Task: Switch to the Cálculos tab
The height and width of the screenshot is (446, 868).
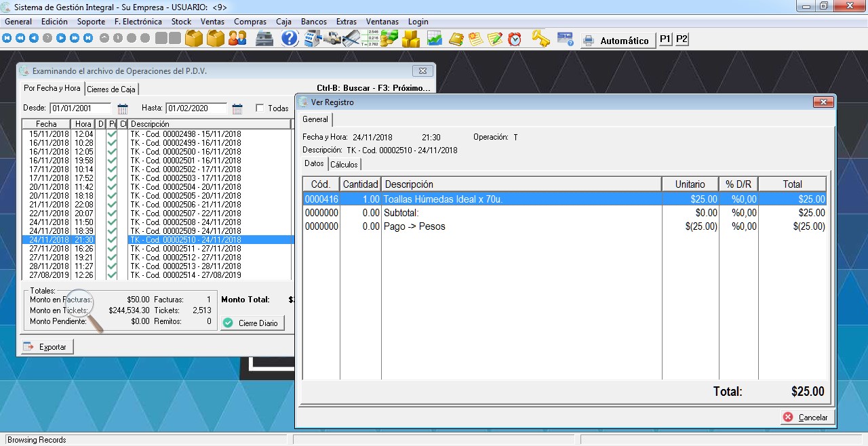Action: tap(344, 165)
